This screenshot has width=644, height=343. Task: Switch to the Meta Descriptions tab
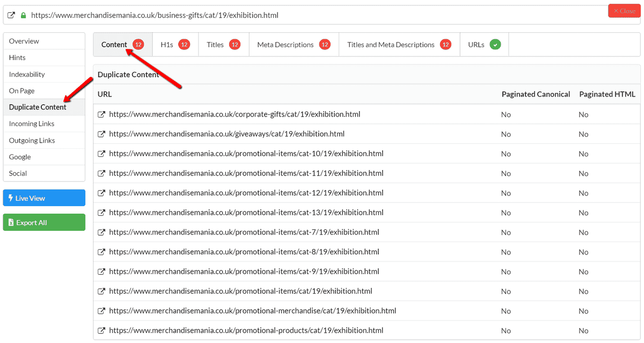[x=294, y=45]
